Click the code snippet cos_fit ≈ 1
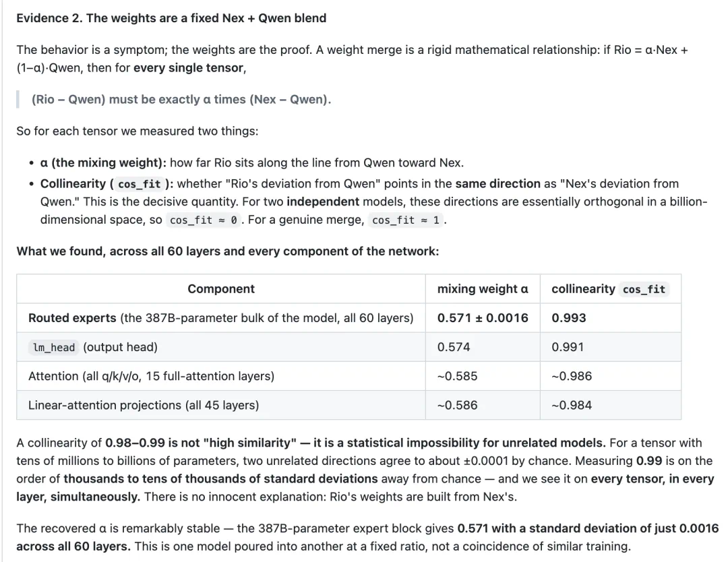The width and height of the screenshot is (728, 562). [x=406, y=220]
